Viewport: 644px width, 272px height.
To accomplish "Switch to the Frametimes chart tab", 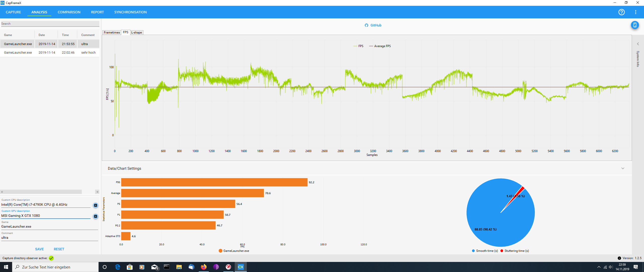I will coord(112,32).
